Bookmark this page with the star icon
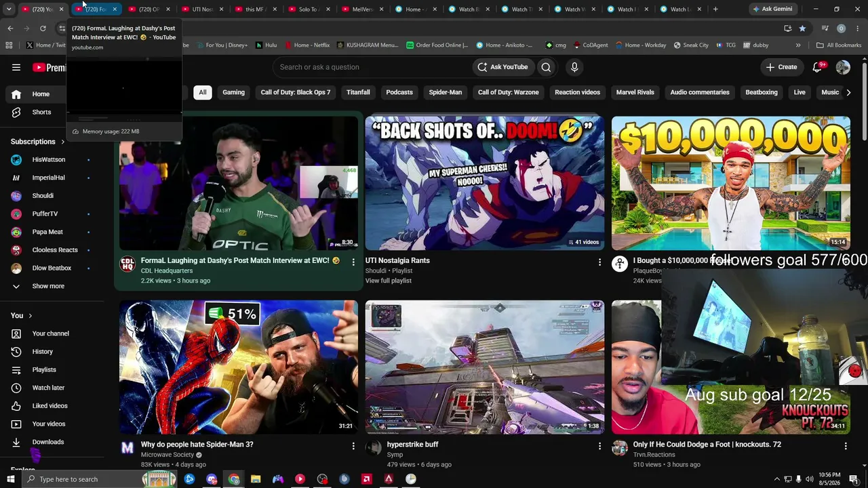This screenshot has width=868, height=488. click(802, 28)
